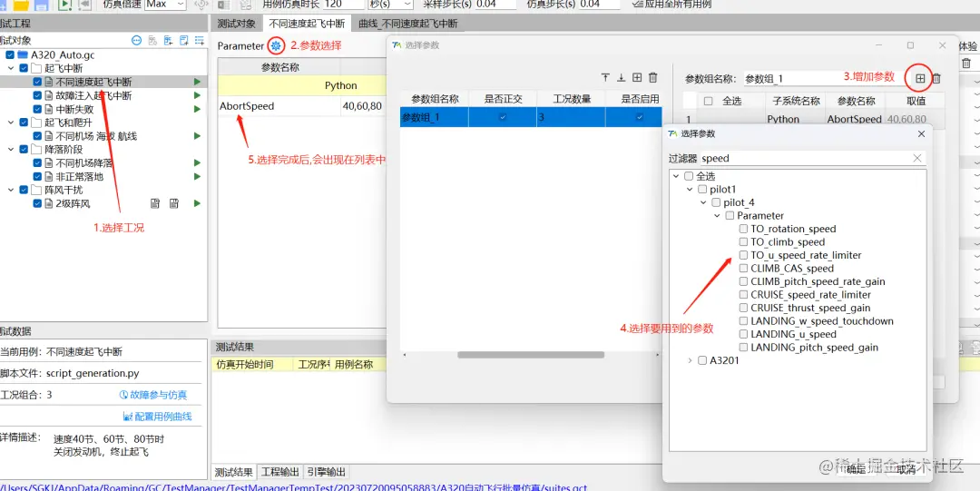Check TO_rotation_speed parameter
This screenshot has width=980, height=491.
[743, 229]
